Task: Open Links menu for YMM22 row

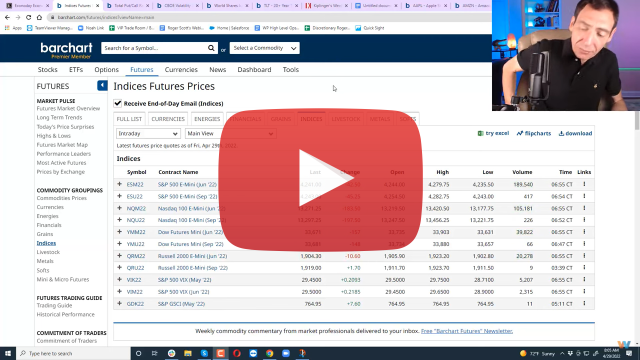Action: pos(584,232)
